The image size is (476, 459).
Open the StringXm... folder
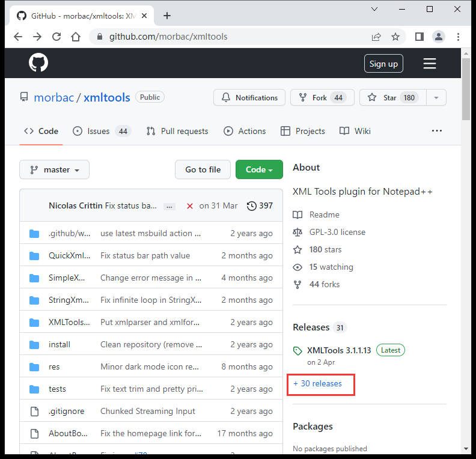coord(69,300)
